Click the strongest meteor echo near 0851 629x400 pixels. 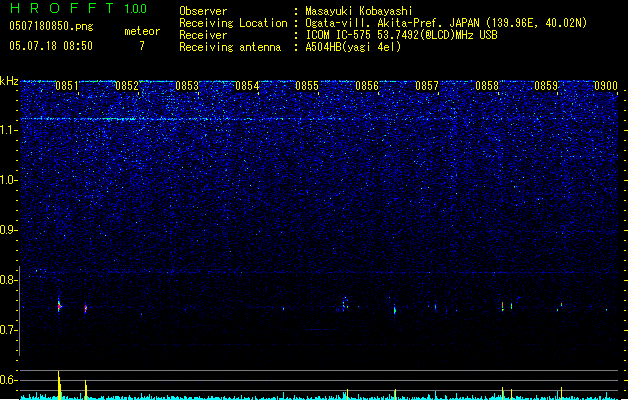pyautogui.click(x=59, y=307)
